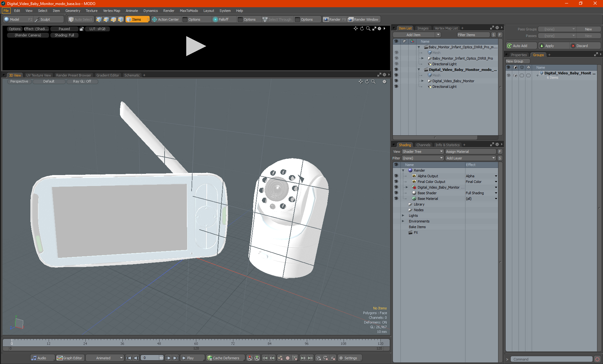Click the zoom magnifier in render preview
The height and width of the screenshot is (364, 603).
point(368,29)
